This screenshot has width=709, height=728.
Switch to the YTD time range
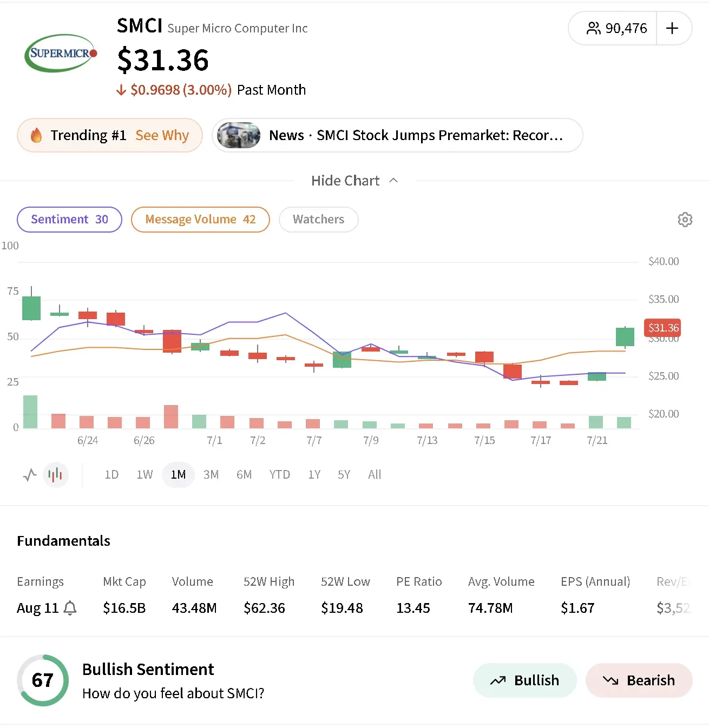[x=280, y=475]
